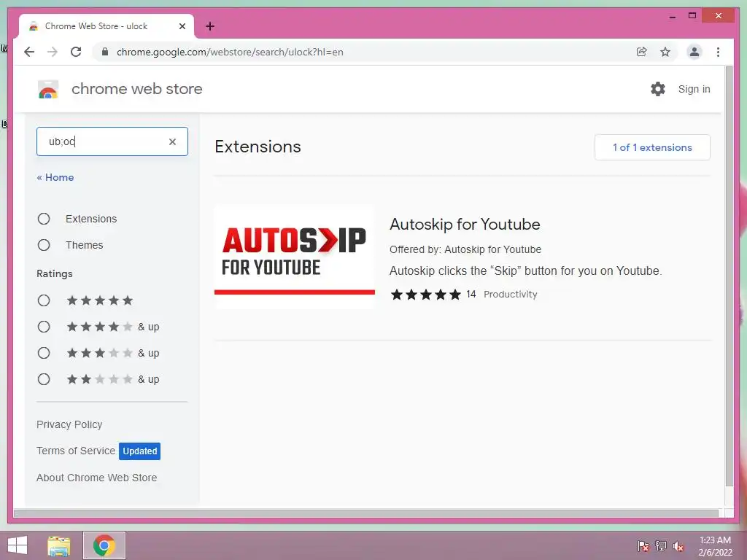Click the Productivity category label

tap(510, 295)
